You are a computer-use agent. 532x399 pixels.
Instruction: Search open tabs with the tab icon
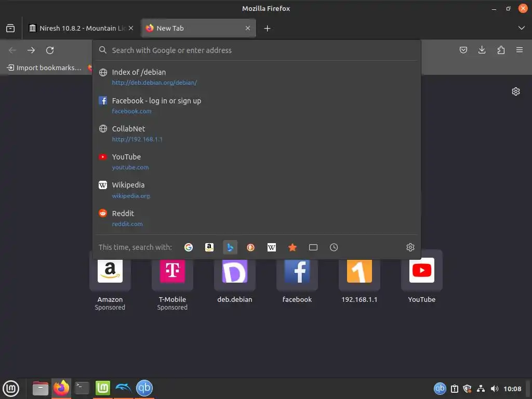click(x=313, y=247)
